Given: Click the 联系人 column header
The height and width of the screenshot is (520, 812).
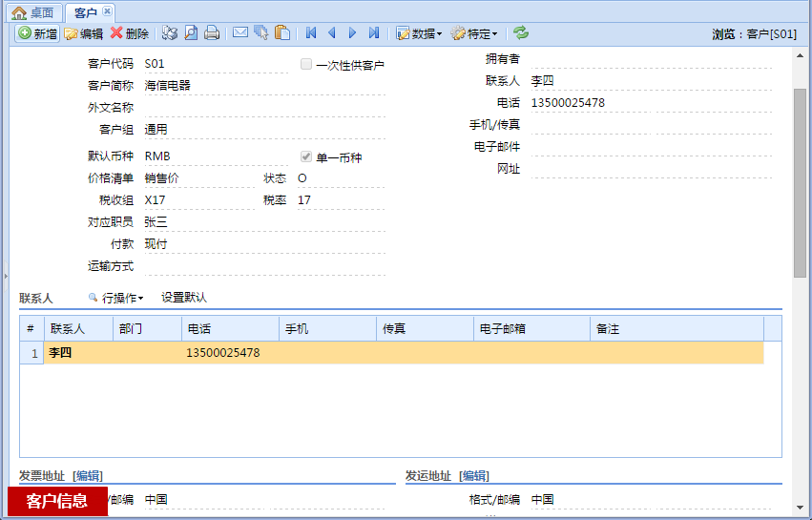Looking at the screenshot, I should pos(78,329).
